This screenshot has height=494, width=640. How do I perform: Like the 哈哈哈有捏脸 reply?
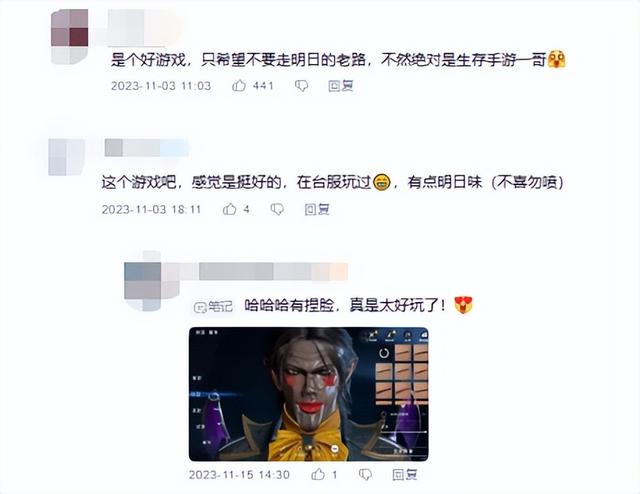click(318, 474)
